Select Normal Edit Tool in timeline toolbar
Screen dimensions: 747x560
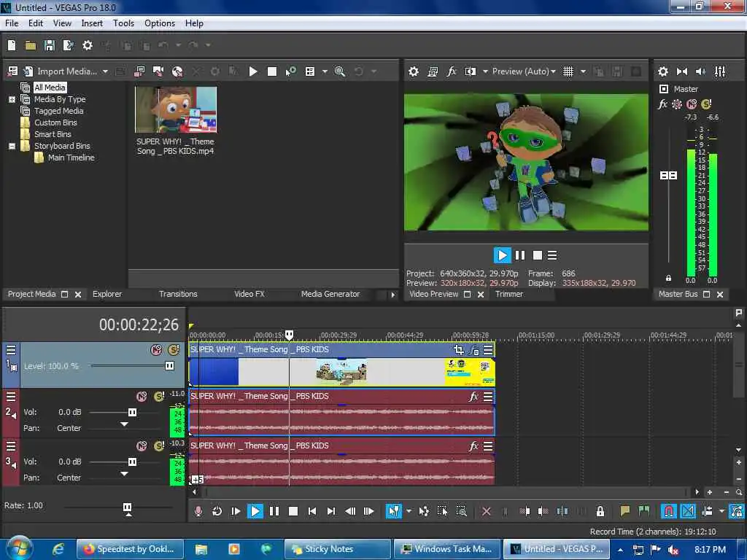(x=393, y=511)
